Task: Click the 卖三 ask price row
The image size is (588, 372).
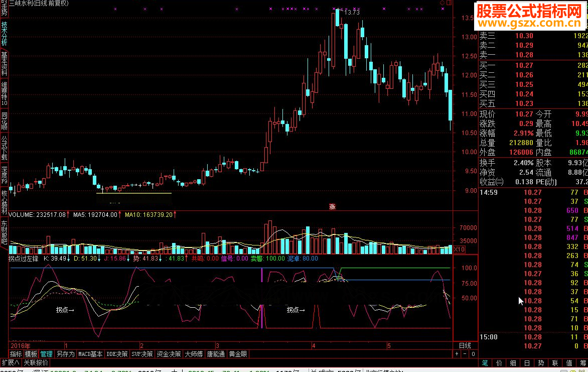Action: (x=533, y=36)
